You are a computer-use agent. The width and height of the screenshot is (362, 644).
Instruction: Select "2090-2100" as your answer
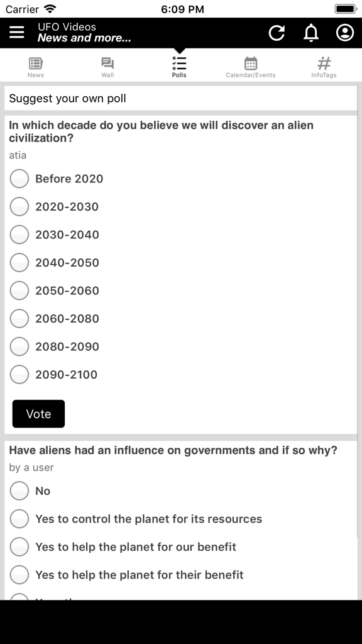[19, 374]
